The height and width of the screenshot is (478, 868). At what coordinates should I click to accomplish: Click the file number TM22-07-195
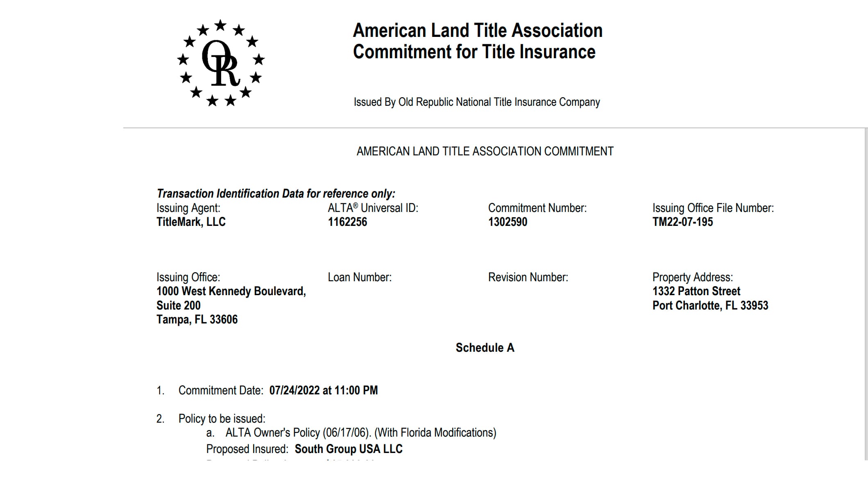[x=682, y=222]
